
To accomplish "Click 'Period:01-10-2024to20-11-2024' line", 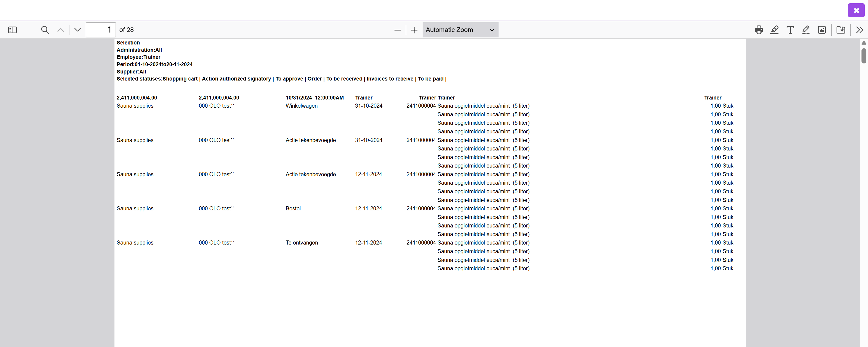I will tap(155, 64).
